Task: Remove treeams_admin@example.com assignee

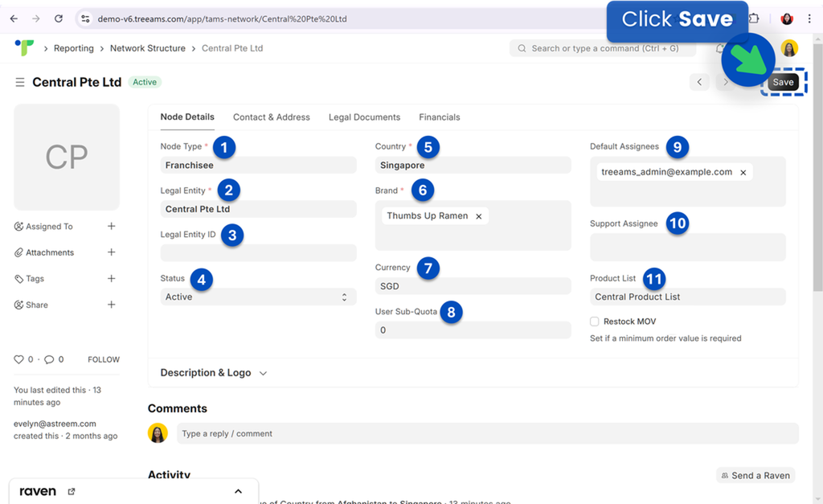Action: (x=743, y=172)
